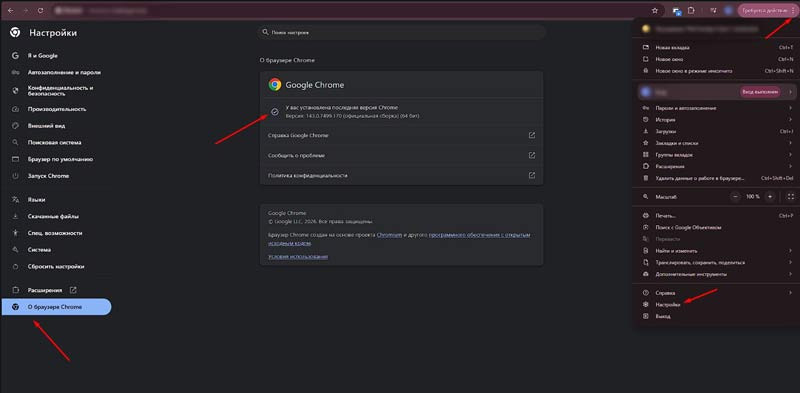Open «Спец. возможности» settings

click(x=56, y=233)
